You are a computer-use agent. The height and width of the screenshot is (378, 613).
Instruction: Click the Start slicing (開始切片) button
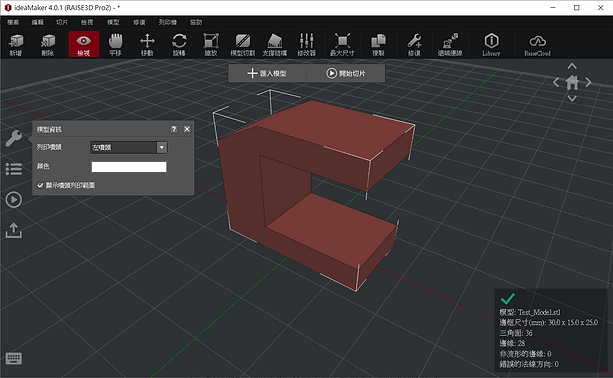tap(346, 73)
